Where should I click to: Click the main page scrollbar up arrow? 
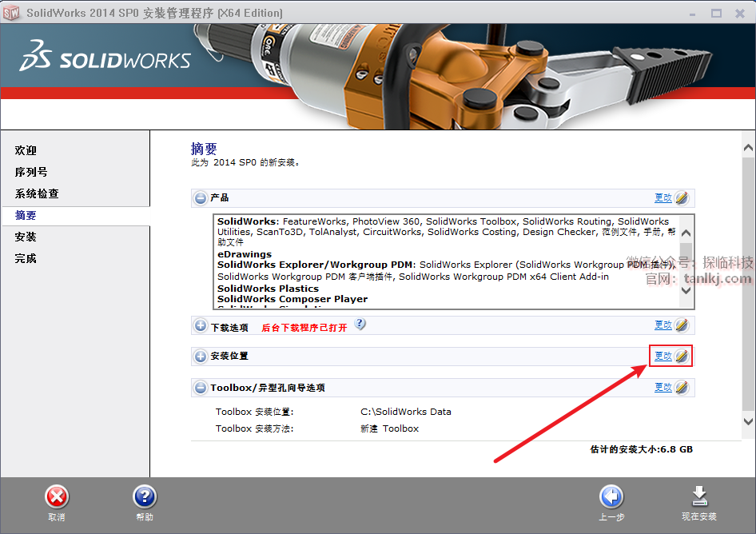click(x=748, y=148)
